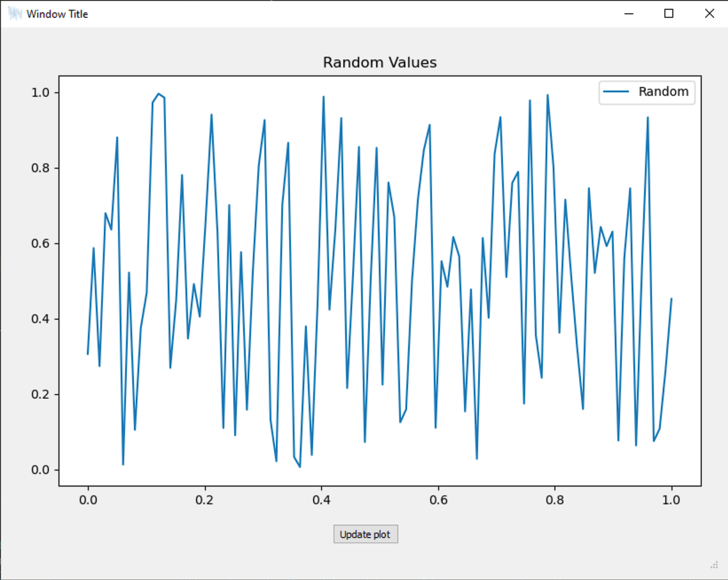Select the Random Values plot title
This screenshot has height=580, width=728.
(x=379, y=62)
